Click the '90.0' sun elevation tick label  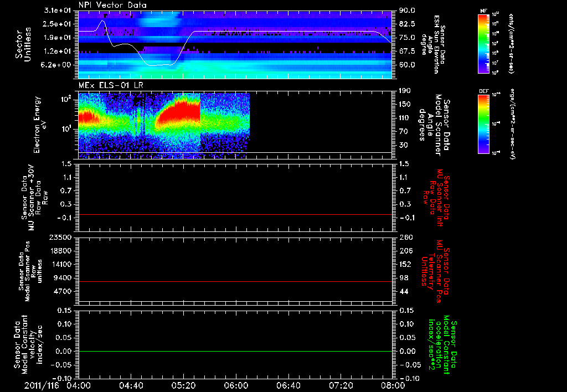click(407, 11)
